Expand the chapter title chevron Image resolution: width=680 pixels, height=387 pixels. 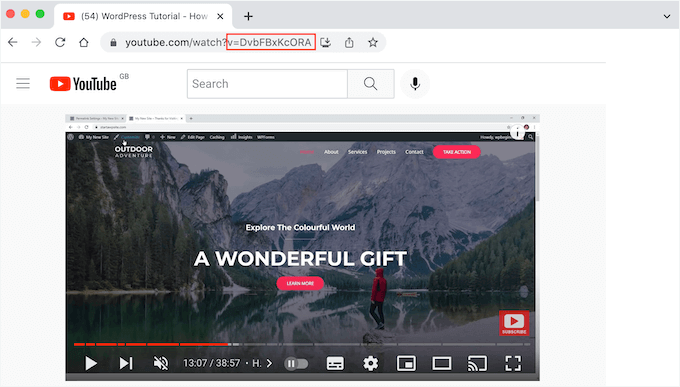pyautogui.click(x=269, y=363)
